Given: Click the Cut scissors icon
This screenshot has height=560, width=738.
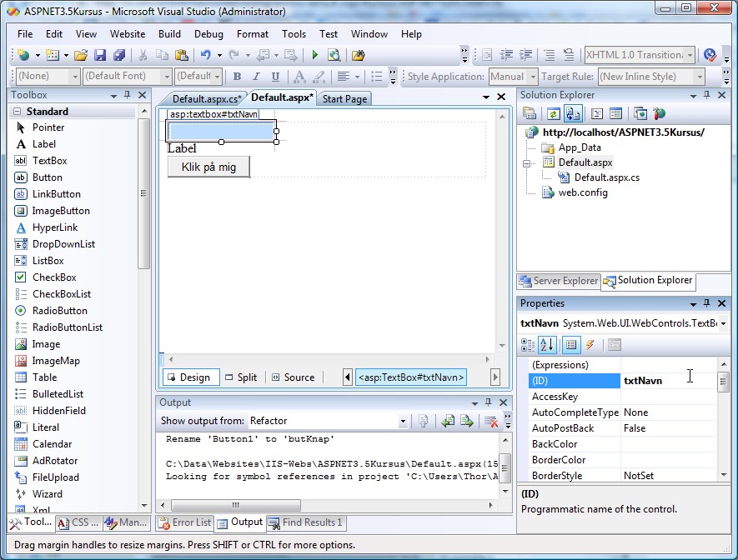Looking at the screenshot, I should click(x=143, y=55).
